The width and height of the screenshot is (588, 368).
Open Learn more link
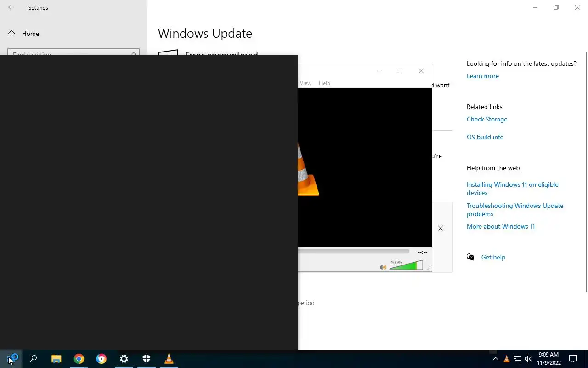pos(483,76)
